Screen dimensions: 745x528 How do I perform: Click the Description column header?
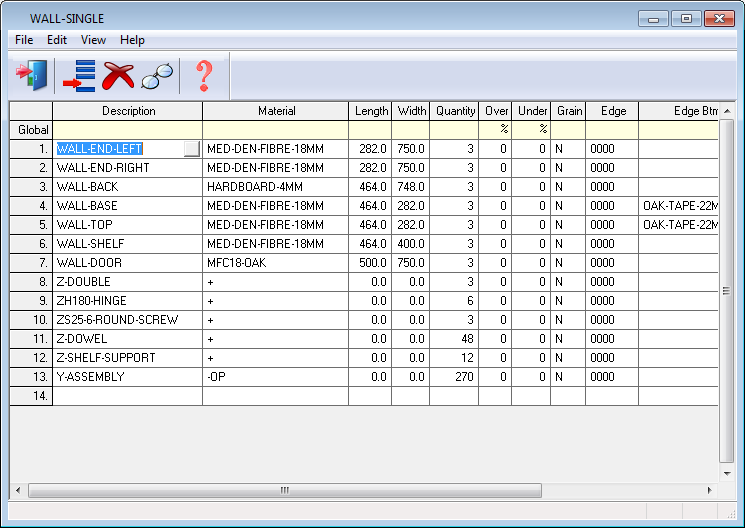click(x=128, y=111)
